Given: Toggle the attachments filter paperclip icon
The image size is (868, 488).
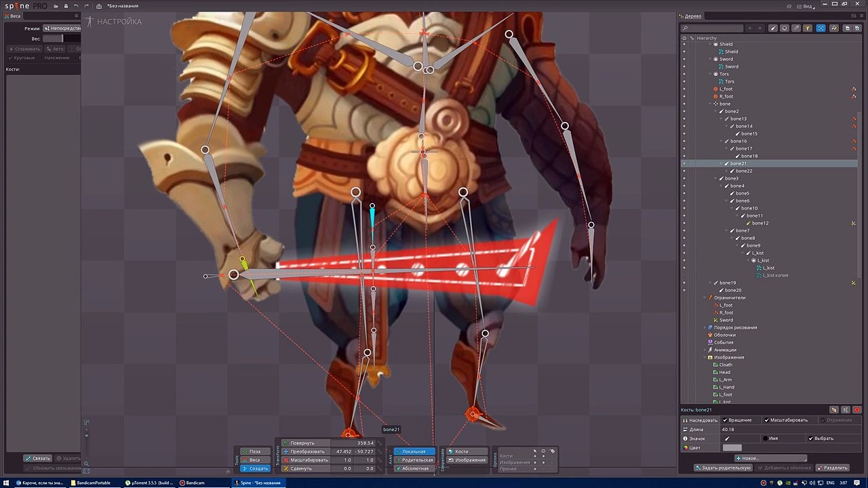Looking at the screenshot, I should point(796,28).
